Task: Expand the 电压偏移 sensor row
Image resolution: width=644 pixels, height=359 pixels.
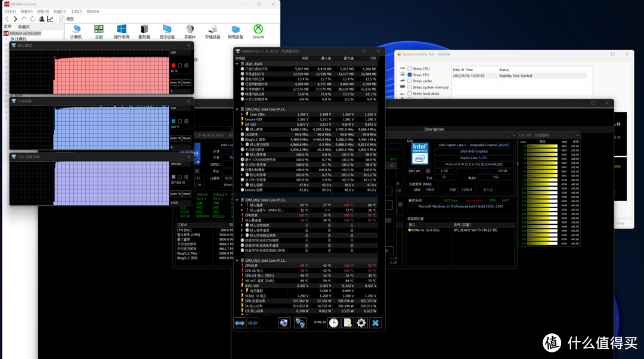Action: point(242,291)
